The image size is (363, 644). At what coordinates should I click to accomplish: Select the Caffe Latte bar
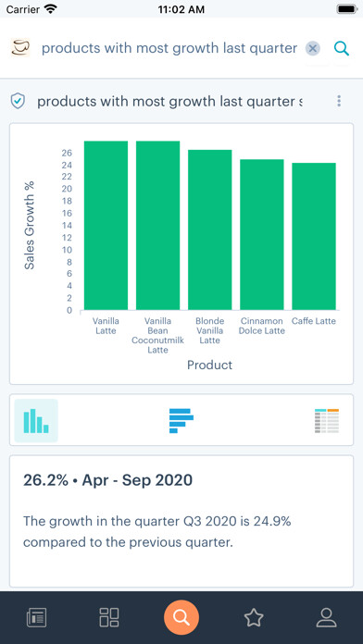point(314,236)
